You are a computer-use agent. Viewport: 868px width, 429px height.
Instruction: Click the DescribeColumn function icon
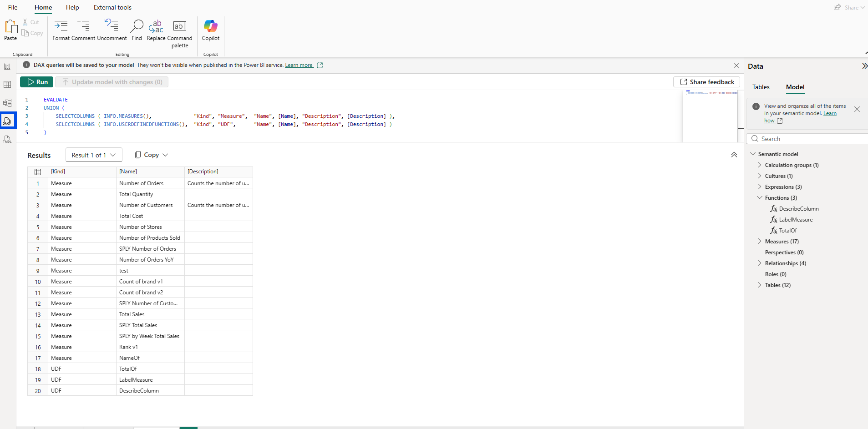pos(773,208)
